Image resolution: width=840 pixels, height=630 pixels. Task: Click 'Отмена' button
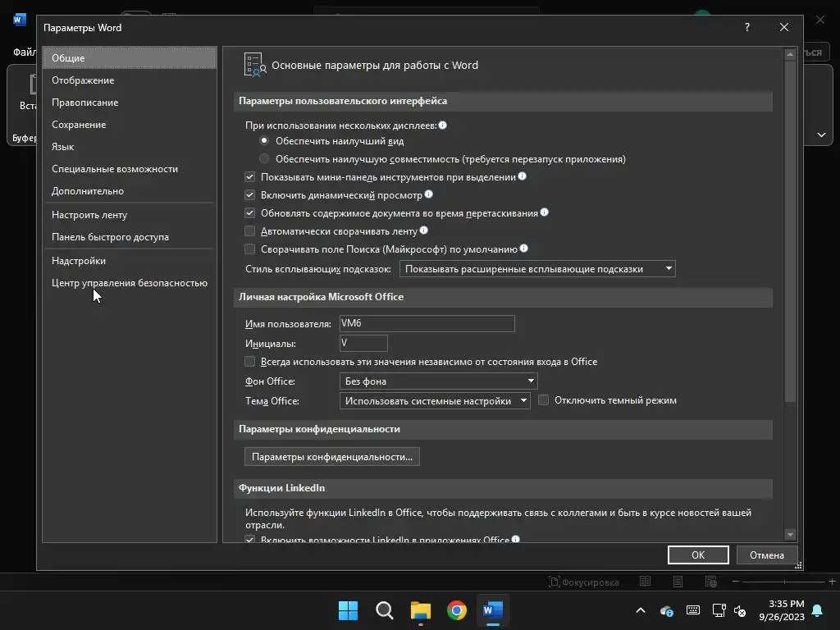point(767,555)
